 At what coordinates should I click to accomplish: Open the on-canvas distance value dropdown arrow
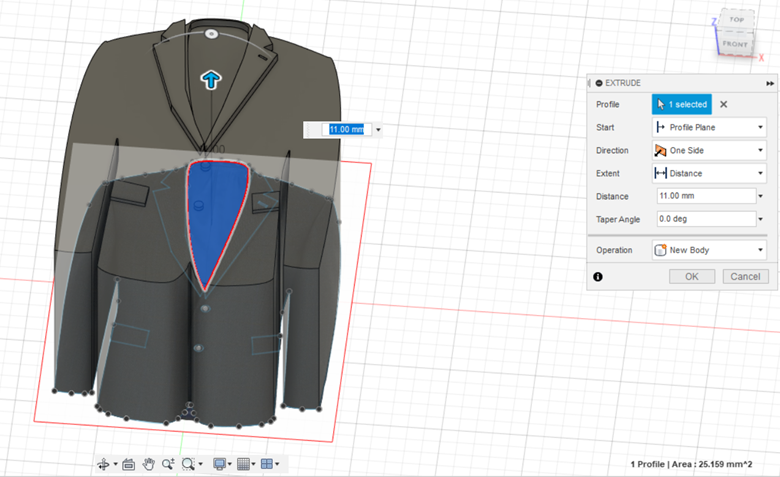379,130
